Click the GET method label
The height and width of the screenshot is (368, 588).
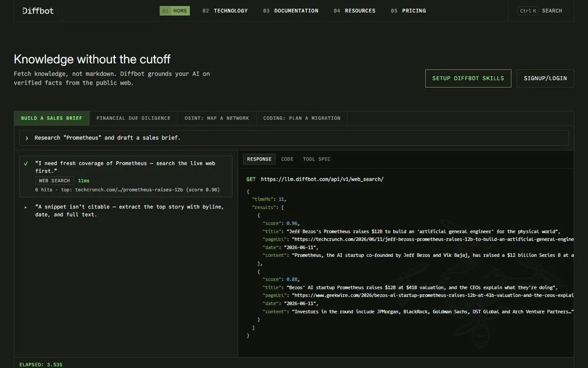coord(251,179)
